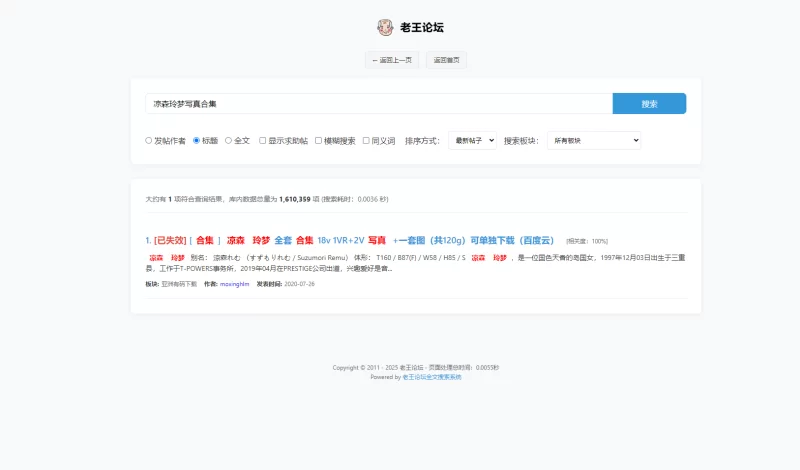Click the result excerpt text about Suzumori Remu
Viewport: 800px width, 470px height.
point(400,262)
